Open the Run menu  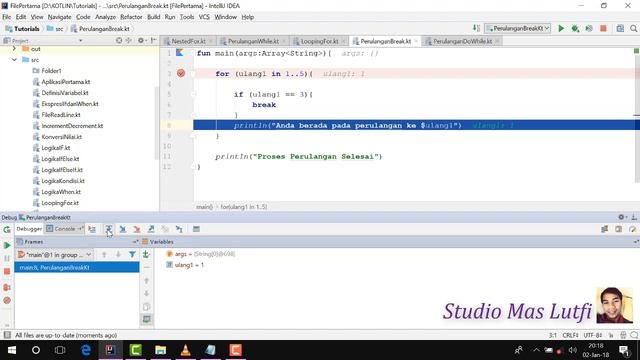click(x=170, y=17)
